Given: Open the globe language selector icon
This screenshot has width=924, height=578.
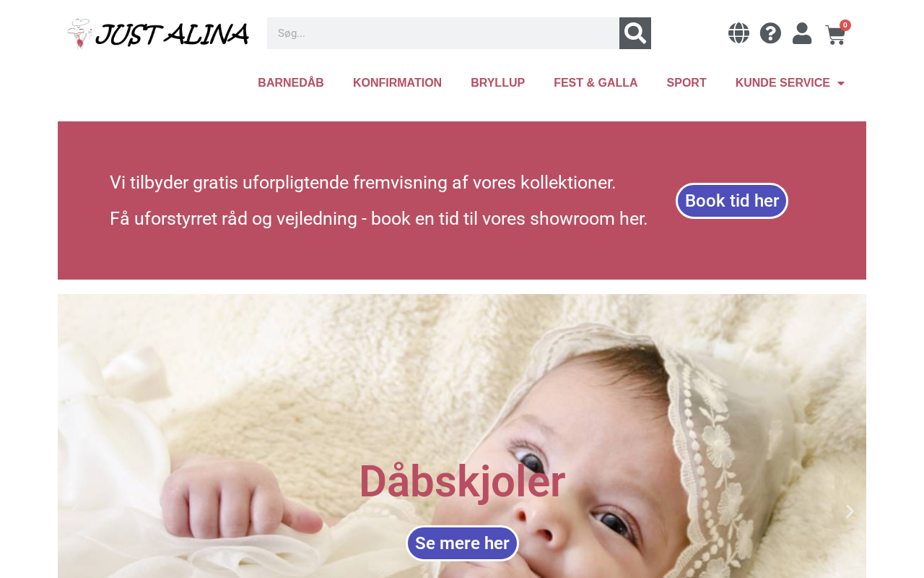Looking at the screenshot, I should [738, 33].
